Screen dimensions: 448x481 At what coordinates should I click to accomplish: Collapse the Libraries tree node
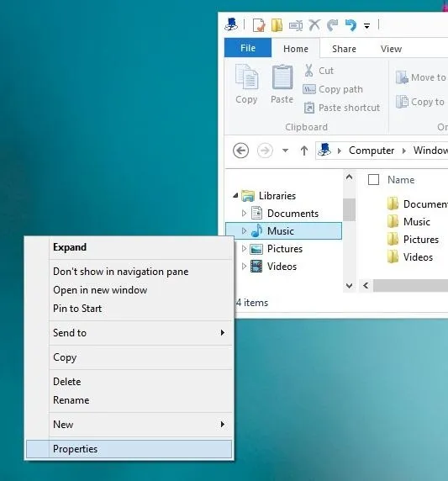point(235,195)
